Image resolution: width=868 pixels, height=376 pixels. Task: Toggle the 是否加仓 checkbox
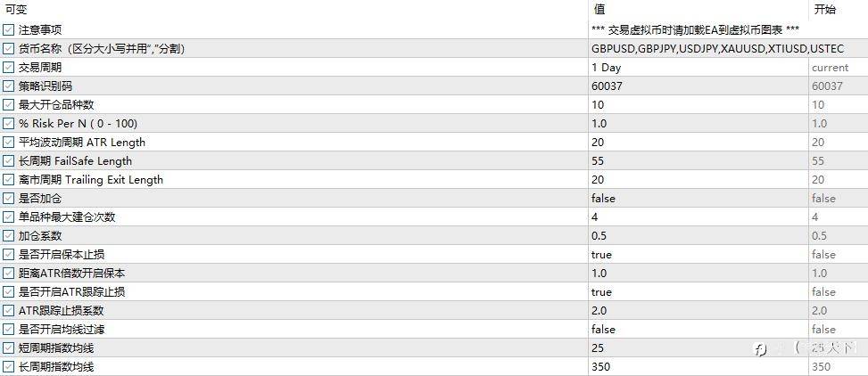coord(8,198)
